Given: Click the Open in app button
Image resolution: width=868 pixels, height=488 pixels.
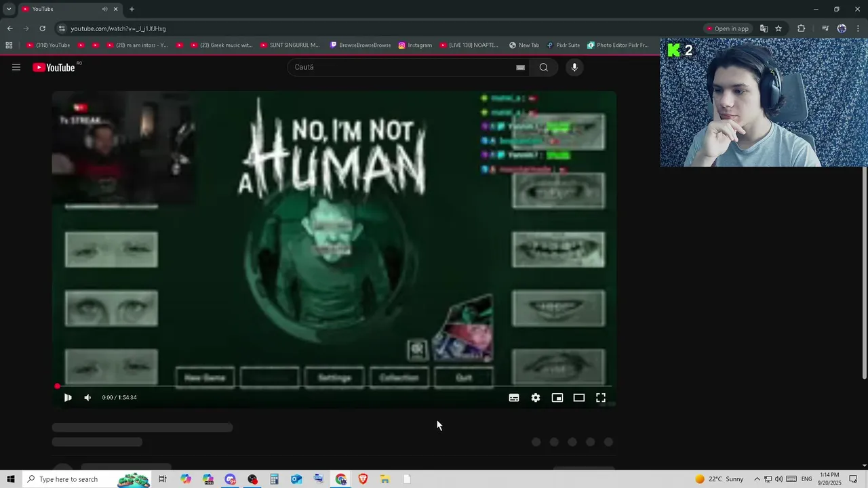Looking at the screenshot, I should click(x=728, y=28).
